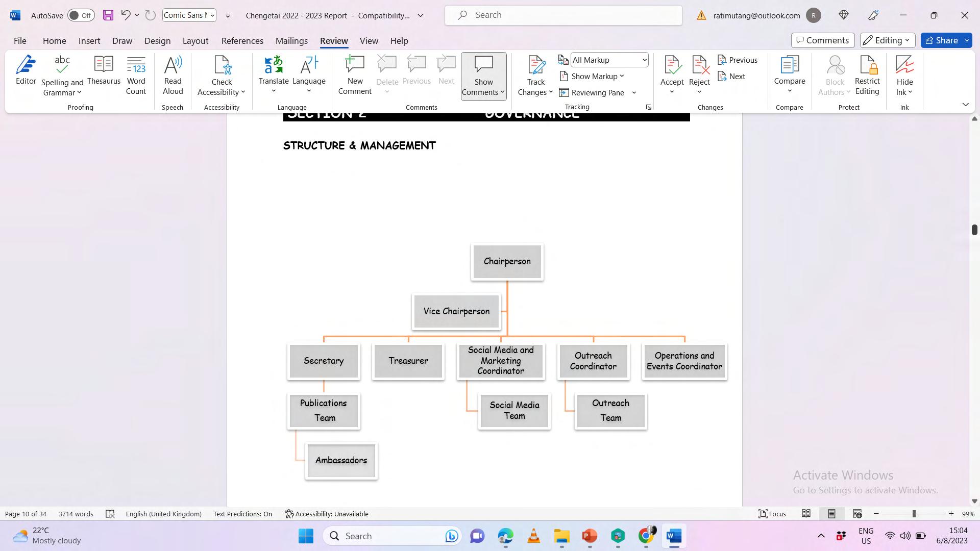
Task: Expand the font name combo box
Action: tap(212, 15)
